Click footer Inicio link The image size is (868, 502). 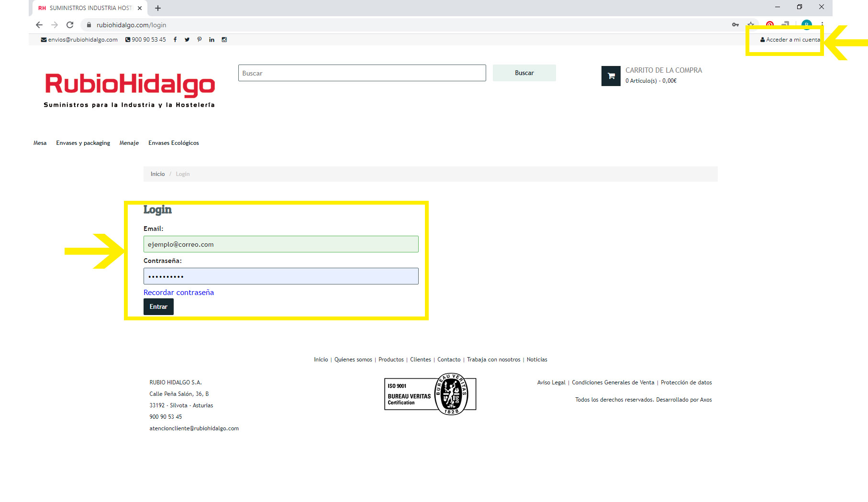coord(321,360)
